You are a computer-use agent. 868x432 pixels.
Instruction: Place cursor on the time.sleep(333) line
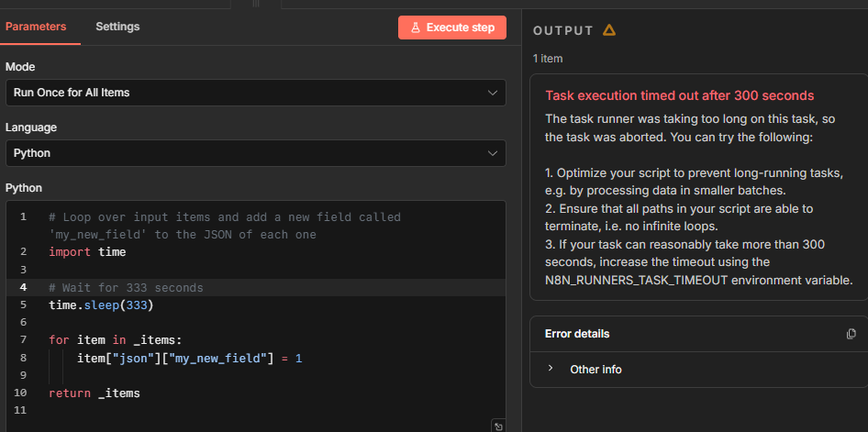(101, 305)
